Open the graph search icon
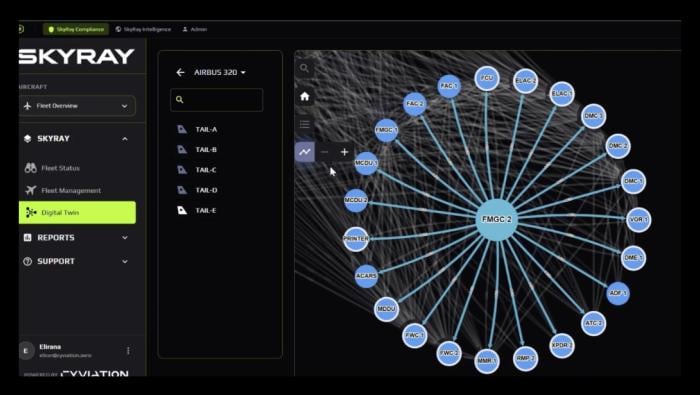This screenshot has width=700, height=395. point(304,68)
